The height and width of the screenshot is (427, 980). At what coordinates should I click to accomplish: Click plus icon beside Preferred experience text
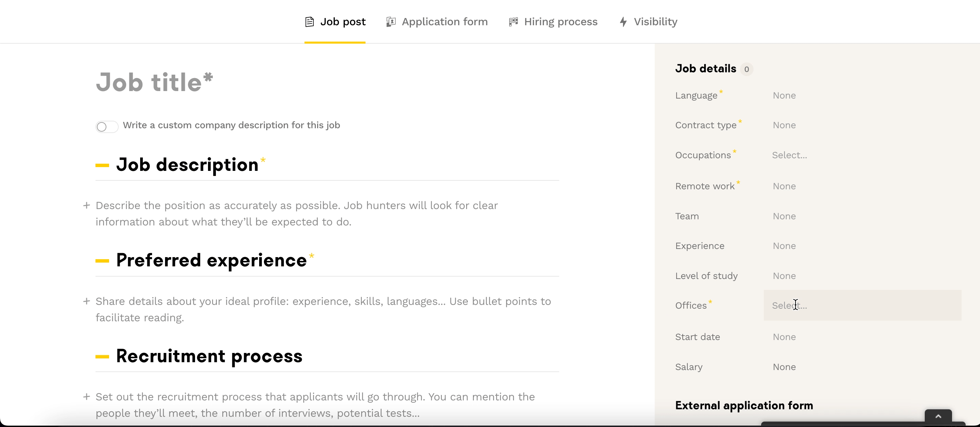[87, 301]
